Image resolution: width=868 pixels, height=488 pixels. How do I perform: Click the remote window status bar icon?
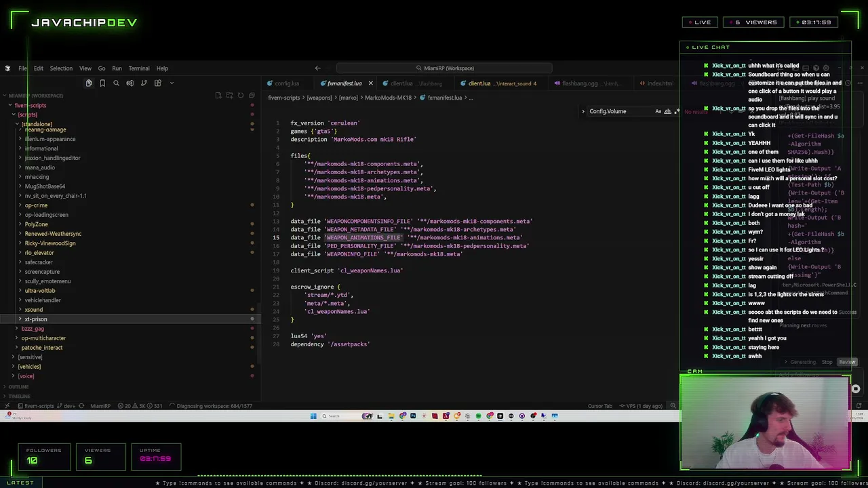9,406
